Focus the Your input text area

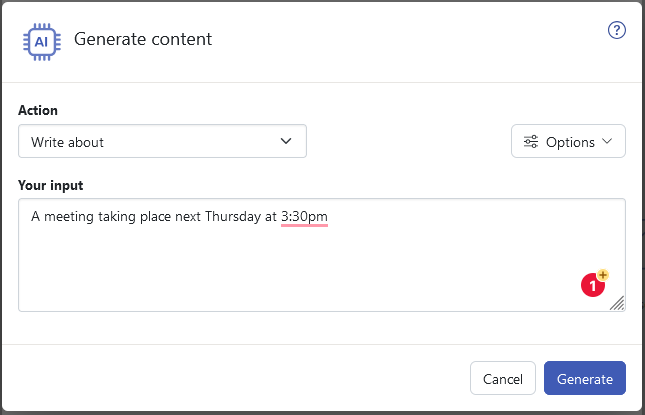(322, 255)
